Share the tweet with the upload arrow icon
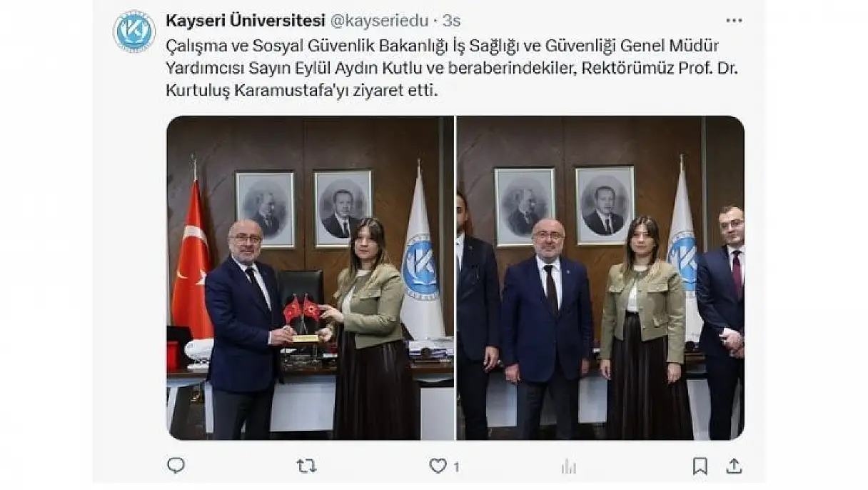Screen dimensions: 868x490 coord(734,466)
